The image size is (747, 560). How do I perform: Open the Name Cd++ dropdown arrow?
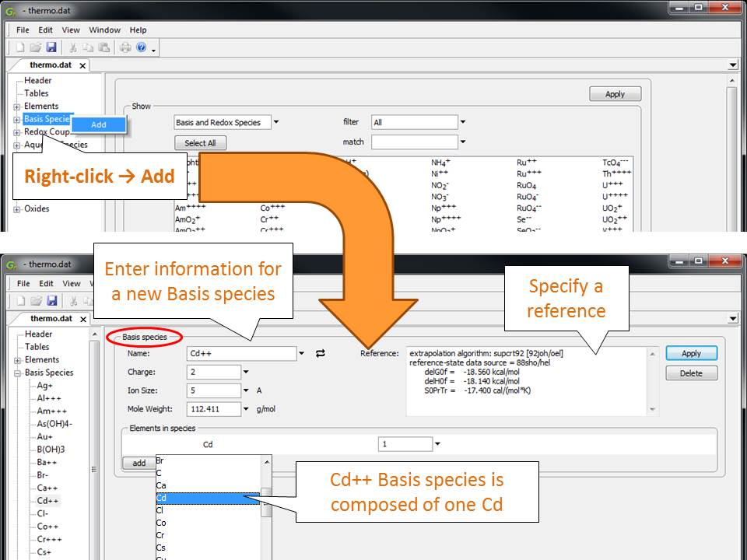click(301, 353)
